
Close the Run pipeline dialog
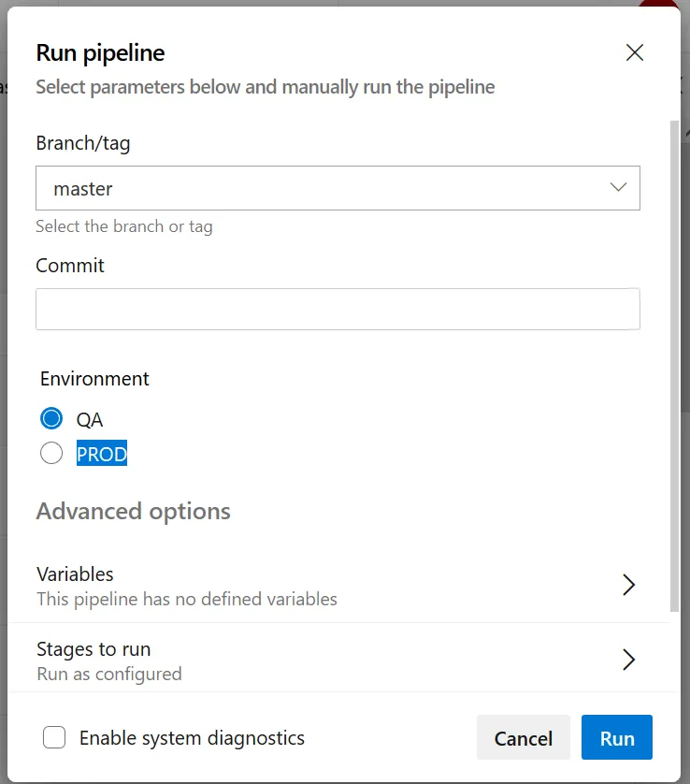point(635,52)
